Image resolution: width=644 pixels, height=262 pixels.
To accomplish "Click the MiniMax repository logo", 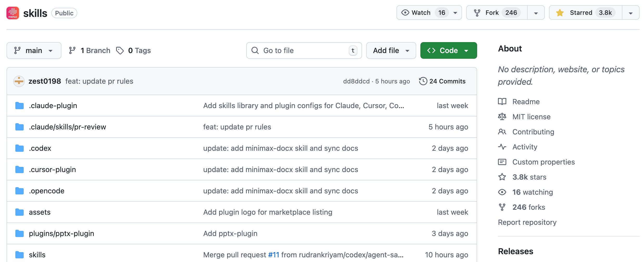I will click(x=13, y=13).
